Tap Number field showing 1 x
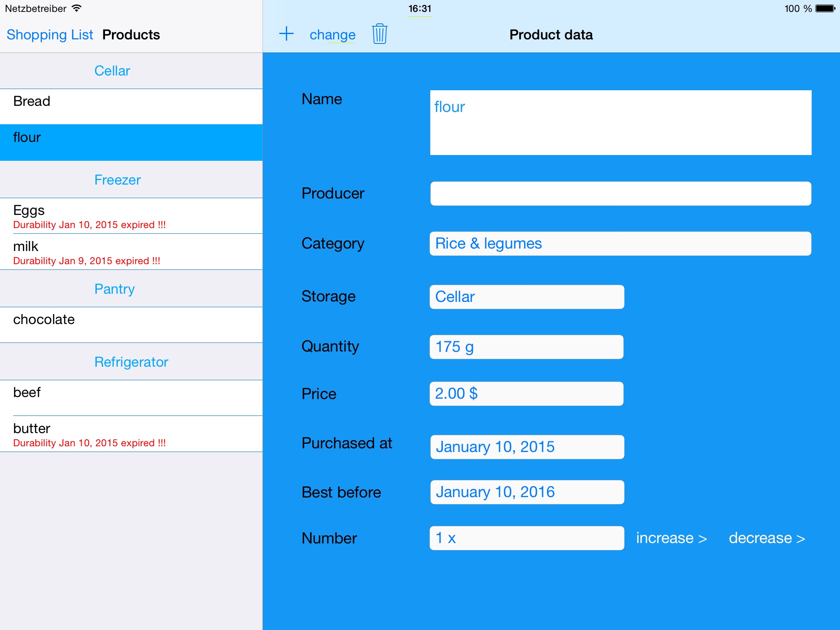Viewport: 840px width, 630px height. (527, 538)
